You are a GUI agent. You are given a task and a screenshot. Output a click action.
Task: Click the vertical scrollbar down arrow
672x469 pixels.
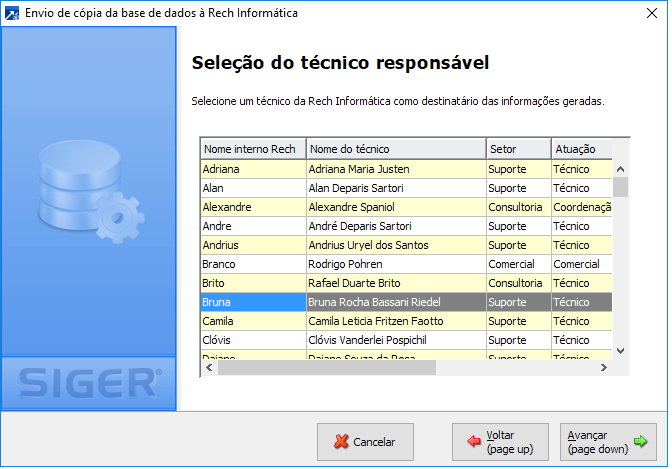(620, 351)
